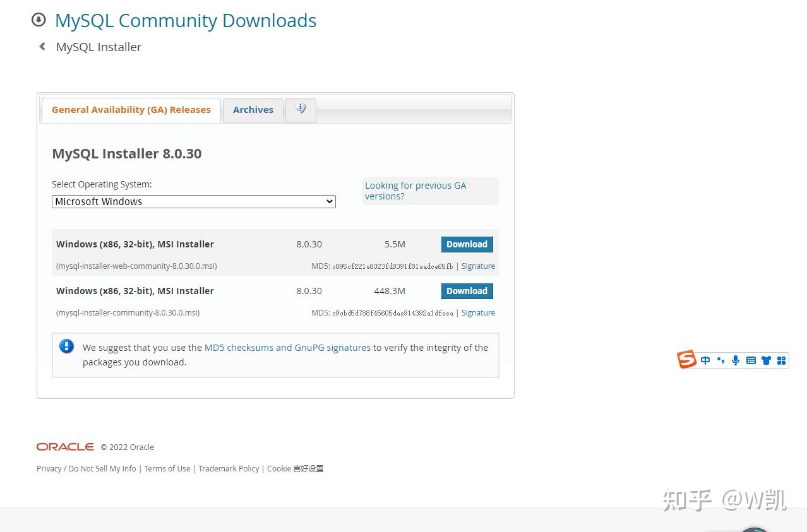Screen dimensions: 807x532
Task: Toggle Chinese/English input mode in Sogou bar
Action: (x=705, y=360)
